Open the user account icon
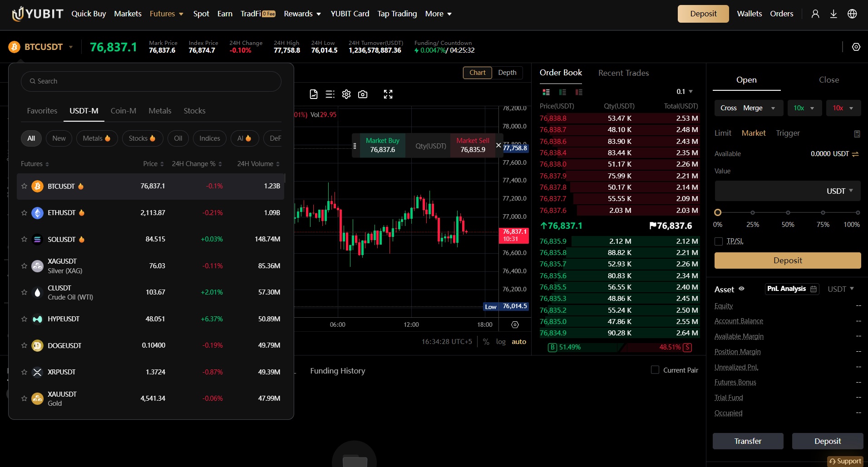This screenshot has width=868, height=467. [x=815, y=14]
